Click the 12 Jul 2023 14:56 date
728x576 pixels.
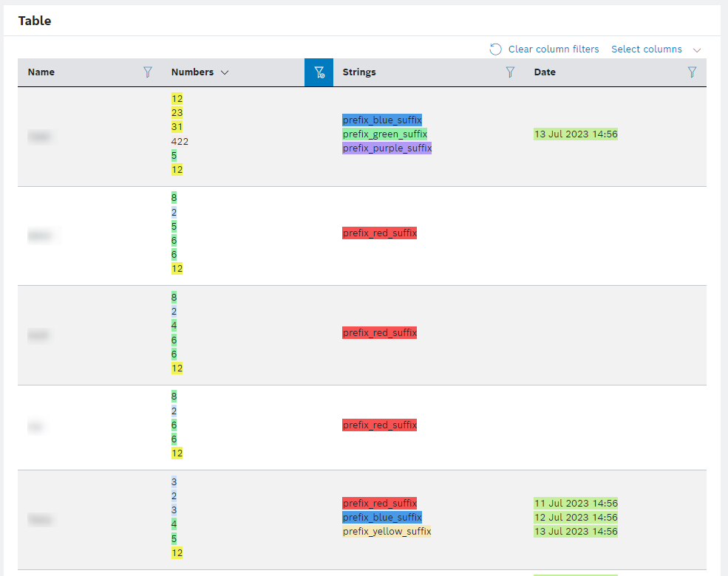(576, 518)
